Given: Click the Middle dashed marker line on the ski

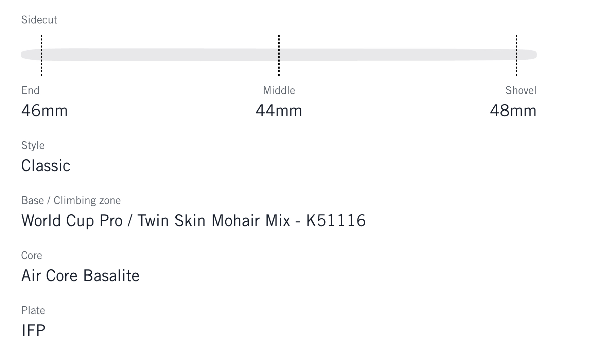Looking at the screenshot, I should click(279, 55).
